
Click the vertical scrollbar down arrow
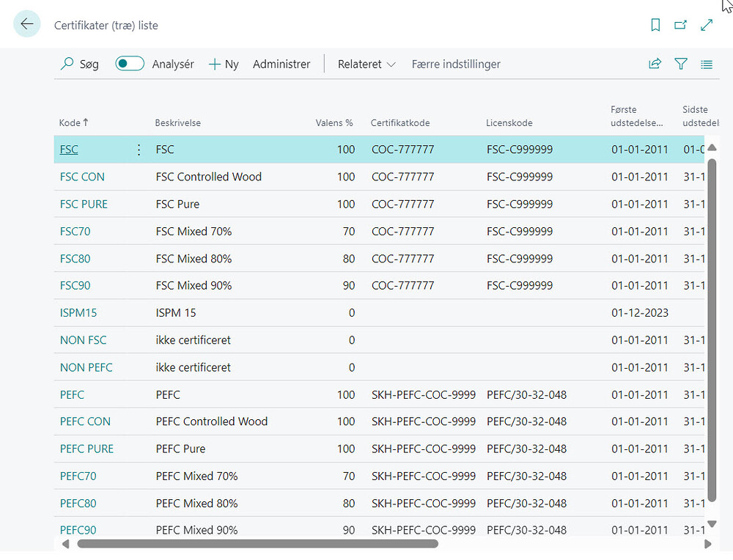[x=712, y=524]
